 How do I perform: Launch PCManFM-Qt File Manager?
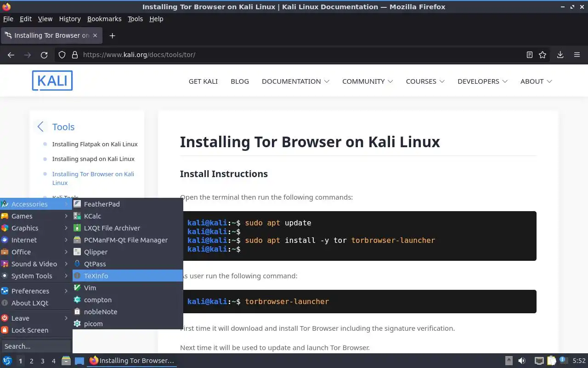(x=128, y=240)
